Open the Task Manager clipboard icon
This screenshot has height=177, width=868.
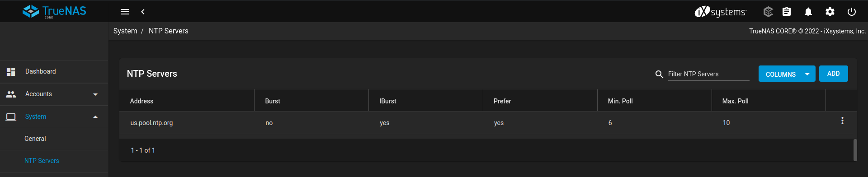(787, 12)
